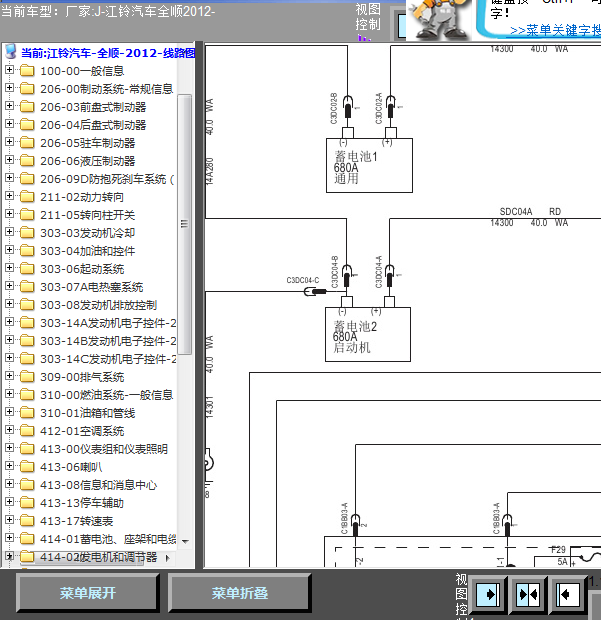Click the C1BB03-A connector label above F29
Viewport: 601px width, 620px height.
[497, 518]
